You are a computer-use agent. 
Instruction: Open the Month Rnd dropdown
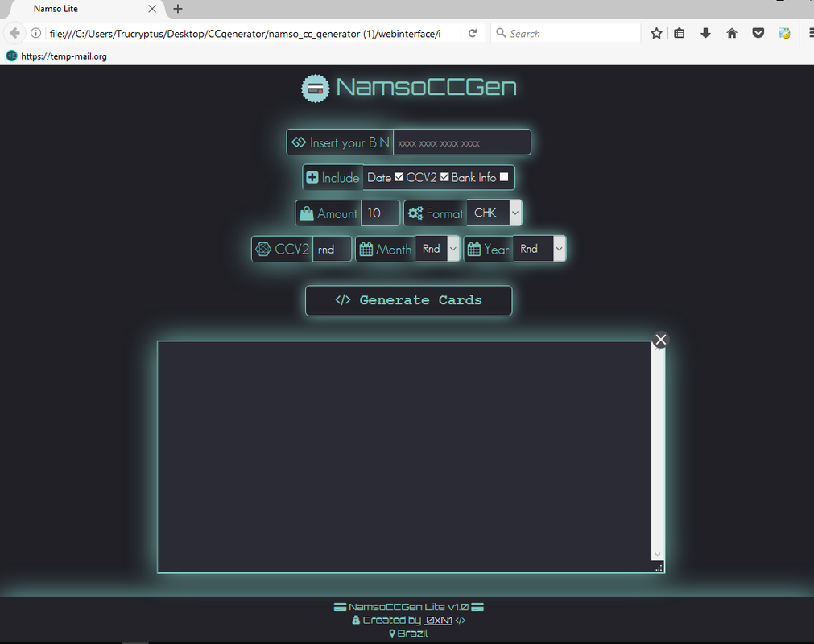437,249
